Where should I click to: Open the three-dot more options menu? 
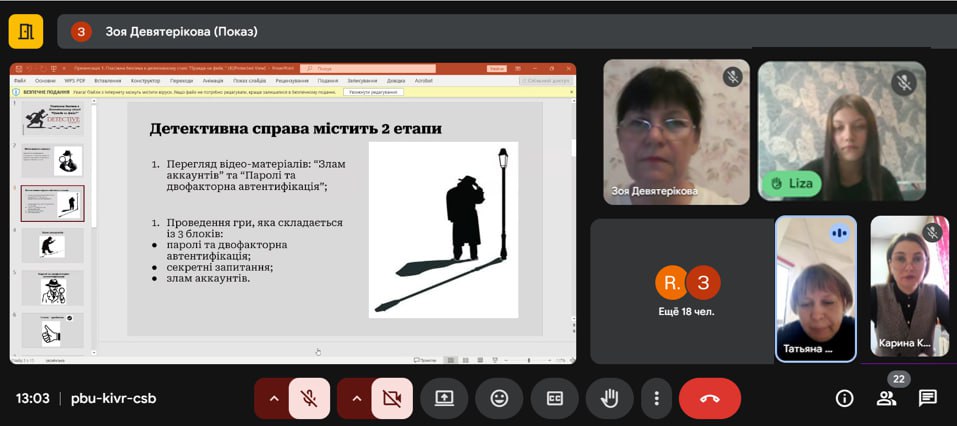coord(656,398)
